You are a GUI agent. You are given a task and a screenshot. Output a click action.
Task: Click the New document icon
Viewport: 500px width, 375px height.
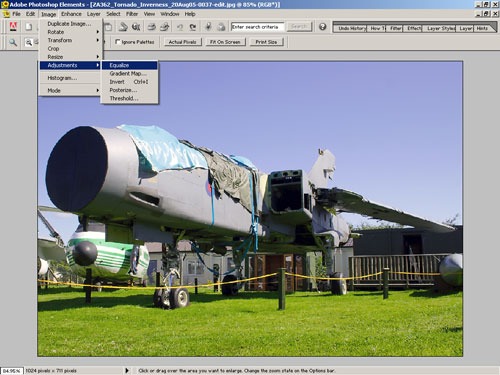29,27
